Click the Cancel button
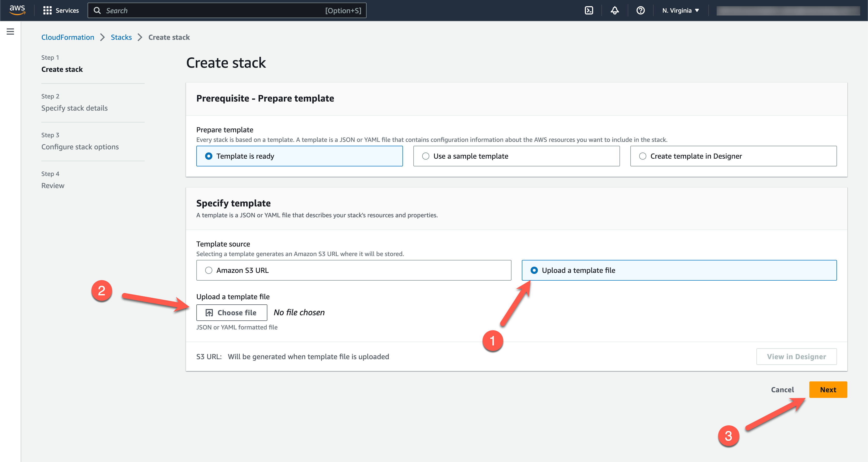This screenshot has width=868, height=462. pyautogui.click(x=782, y=390)
